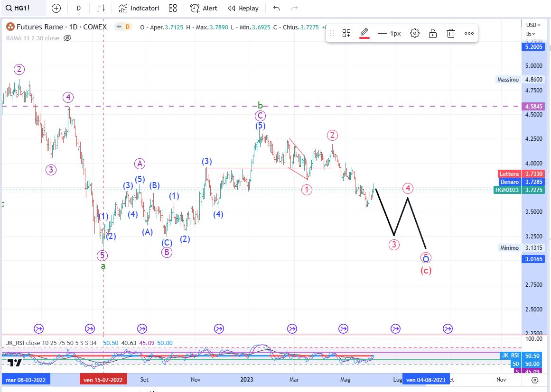551x392 pixels.
Task: Open time axis settings gear
Action: pos(535,380)
